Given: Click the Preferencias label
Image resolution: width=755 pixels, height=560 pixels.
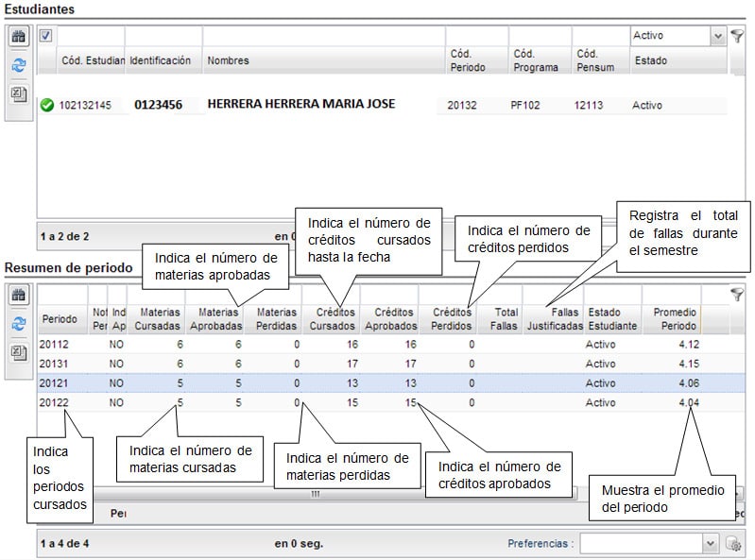Looking at the screenshot, I should click(541, 544).
